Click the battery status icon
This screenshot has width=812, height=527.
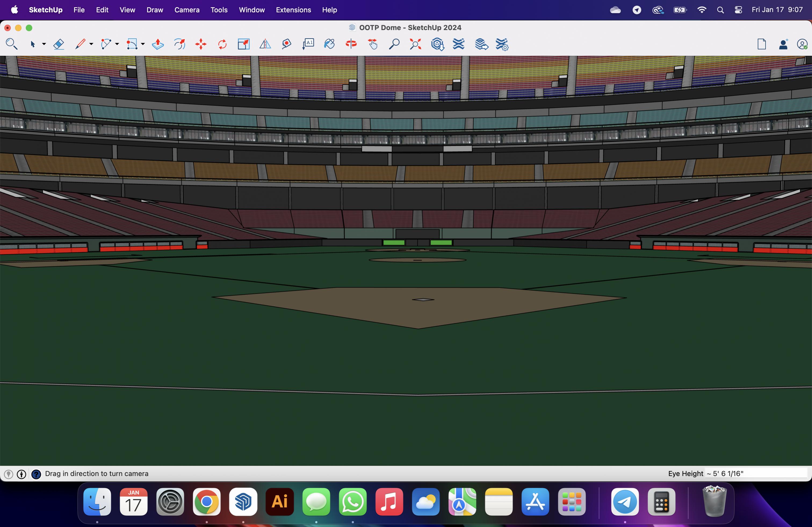click(680, 10)
